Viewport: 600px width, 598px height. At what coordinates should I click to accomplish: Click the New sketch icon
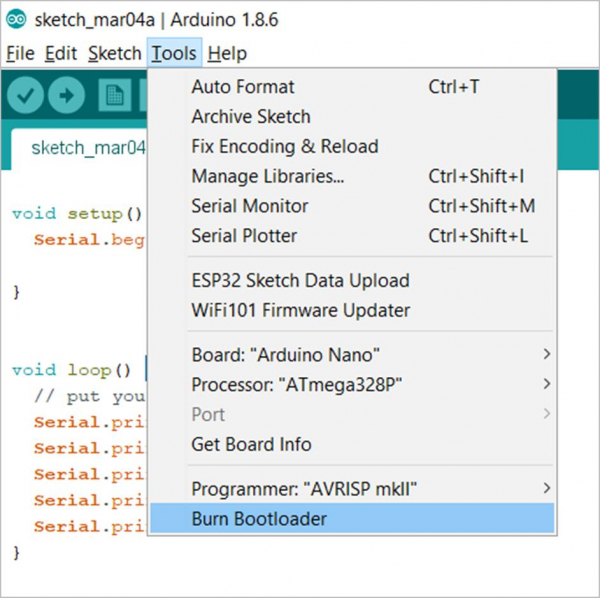click(116, 95)
